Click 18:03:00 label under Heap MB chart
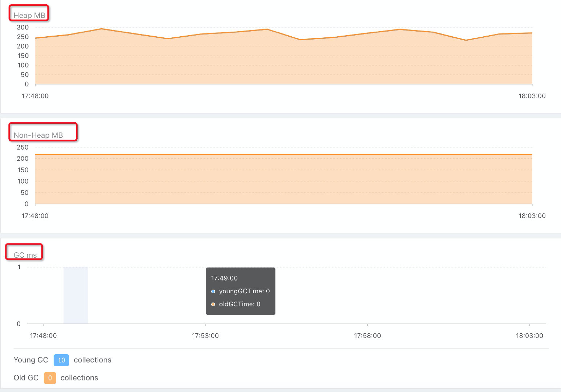This screenshot has height=392, width=561. (x=532, y=96)
